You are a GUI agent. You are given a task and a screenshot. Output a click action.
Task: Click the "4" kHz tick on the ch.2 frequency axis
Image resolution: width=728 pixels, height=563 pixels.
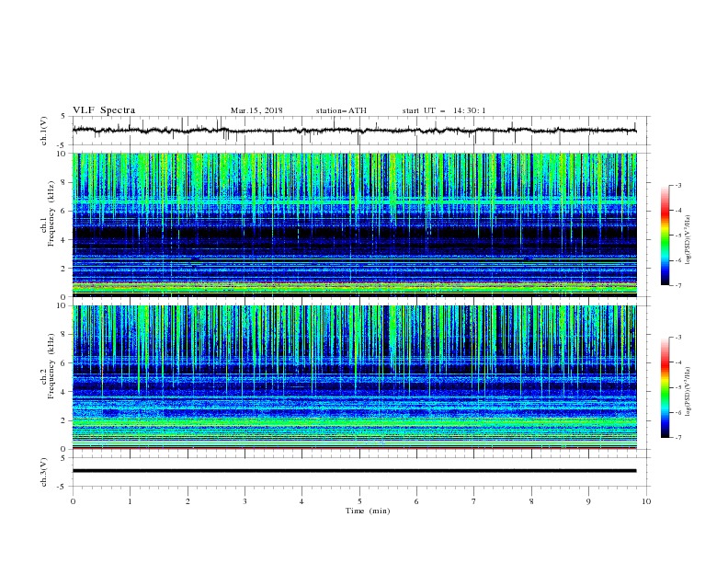pos(64,392)
